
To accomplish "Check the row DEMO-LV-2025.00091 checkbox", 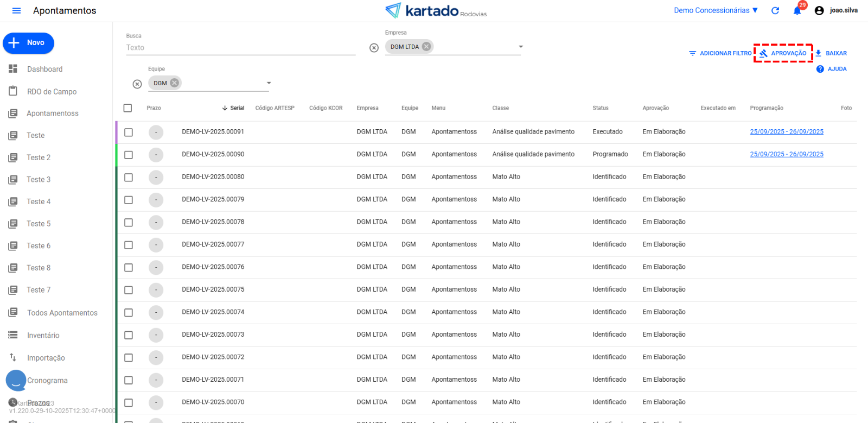I will [x=129, y=132].
